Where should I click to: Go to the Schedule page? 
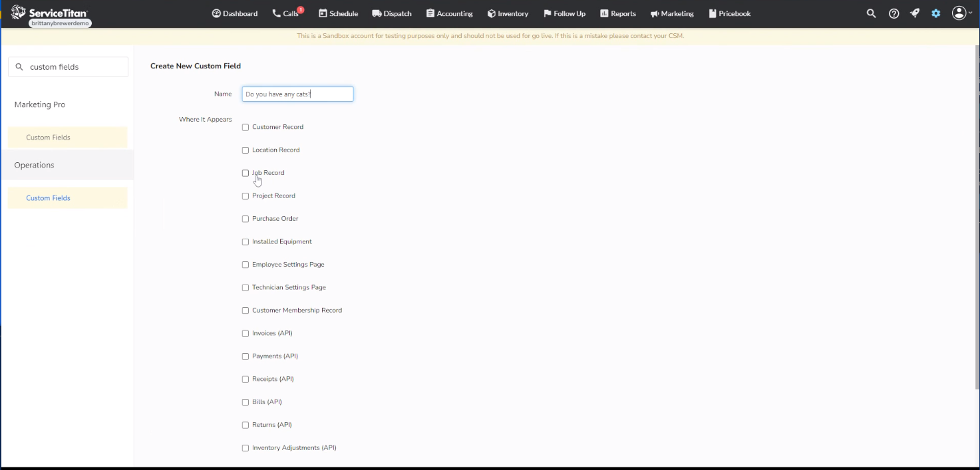[x=338, y=13]
